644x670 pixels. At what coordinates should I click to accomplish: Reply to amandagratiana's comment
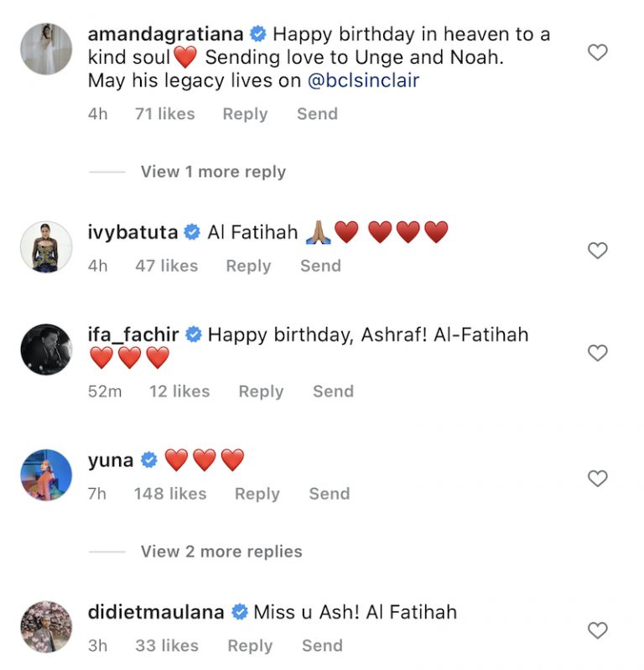245,114
